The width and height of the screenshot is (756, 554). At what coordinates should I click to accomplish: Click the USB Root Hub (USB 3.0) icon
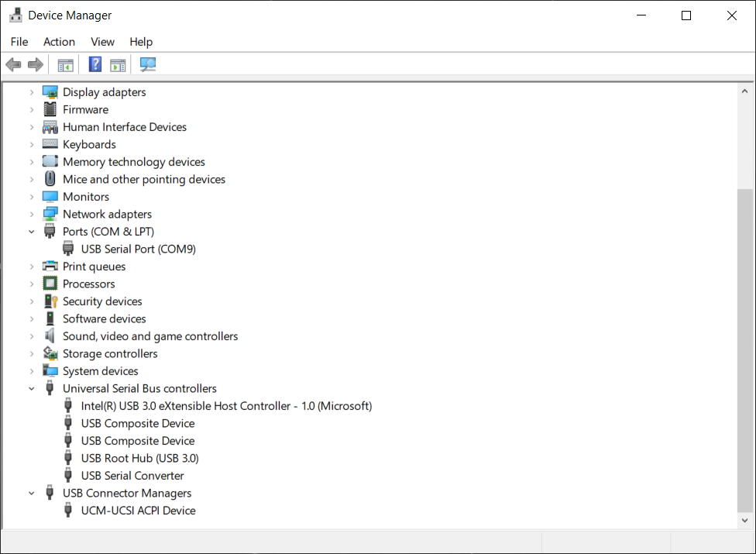(68, 458)
